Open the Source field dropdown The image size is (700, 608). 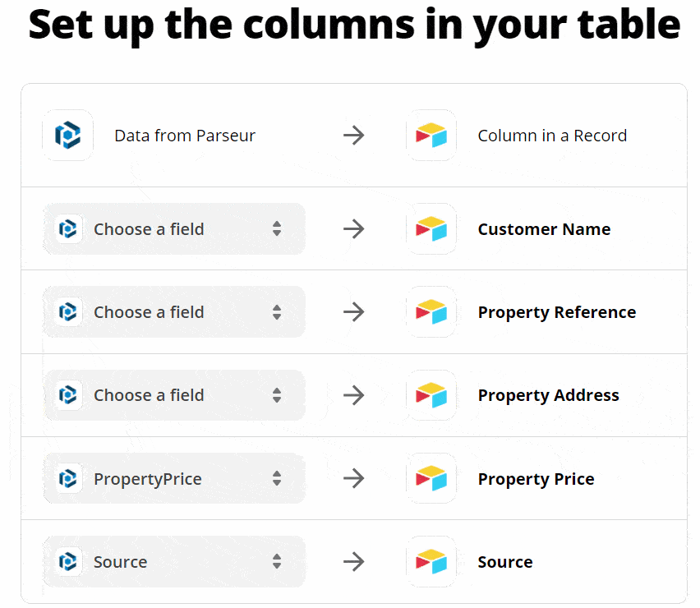tap(173, 561)
